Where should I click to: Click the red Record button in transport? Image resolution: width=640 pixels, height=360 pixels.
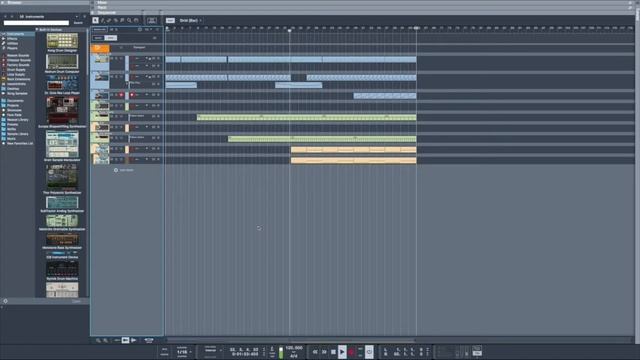(351, 352)
